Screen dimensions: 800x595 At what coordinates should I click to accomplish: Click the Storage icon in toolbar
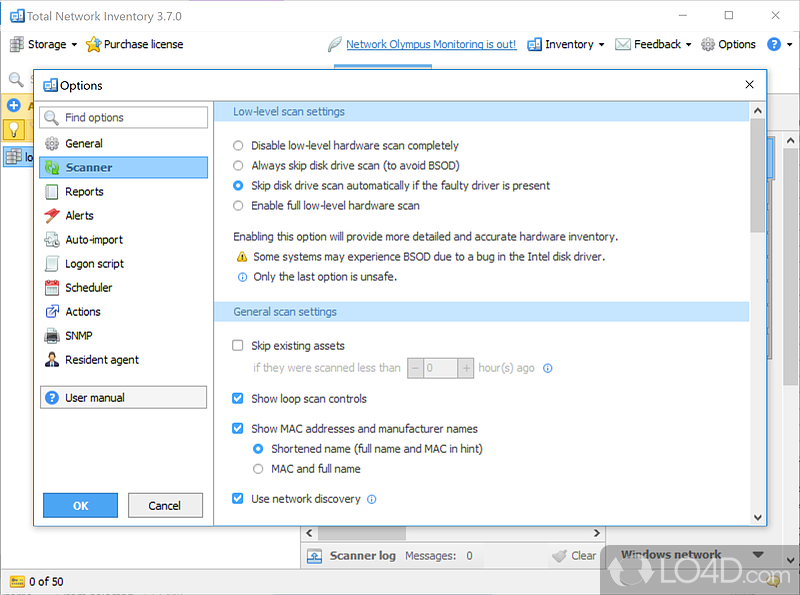(17, 44)
